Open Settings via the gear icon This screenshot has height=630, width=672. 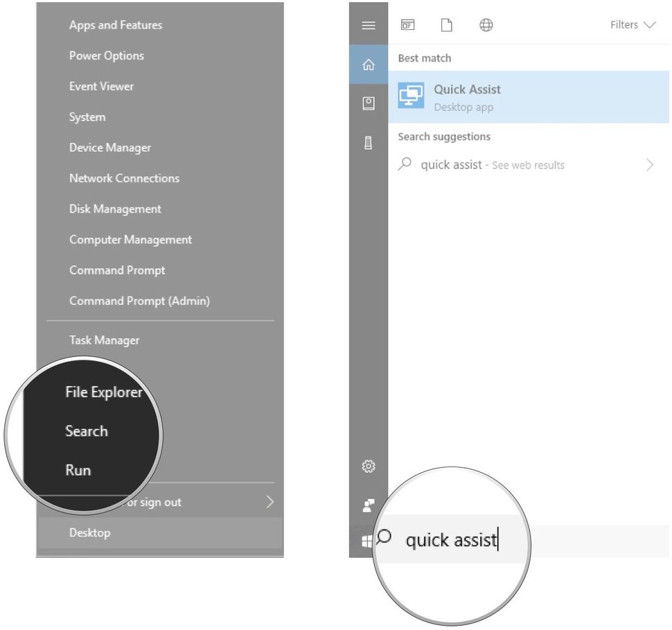(369, 467)
